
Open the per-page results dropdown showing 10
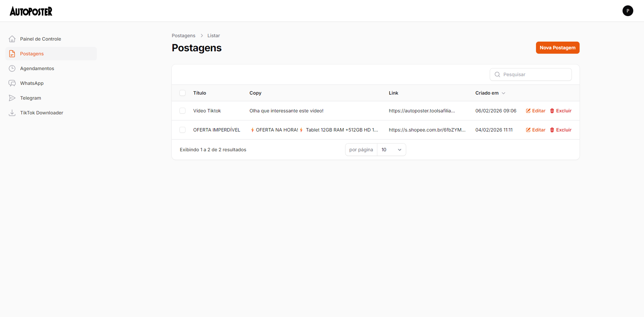coord(391,150)
